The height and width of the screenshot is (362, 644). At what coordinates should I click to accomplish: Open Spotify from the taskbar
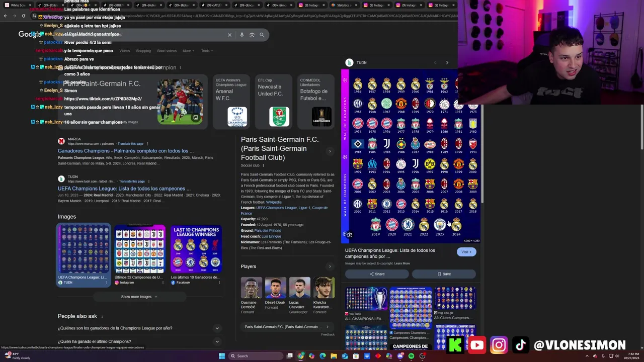[411, 356]
